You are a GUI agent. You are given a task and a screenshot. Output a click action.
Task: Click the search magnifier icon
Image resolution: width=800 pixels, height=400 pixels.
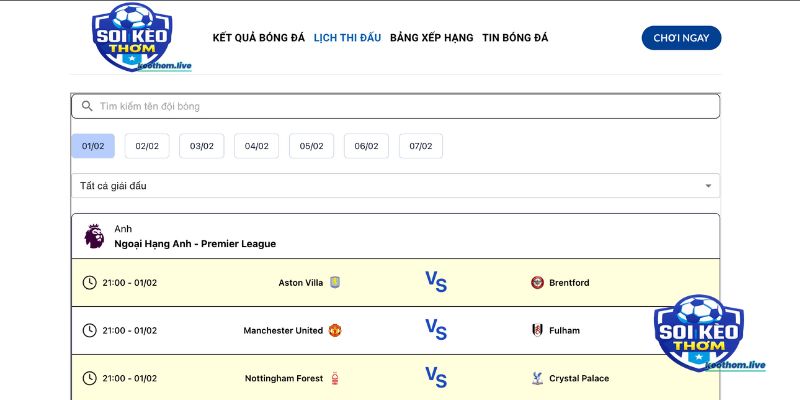[87, 106]
